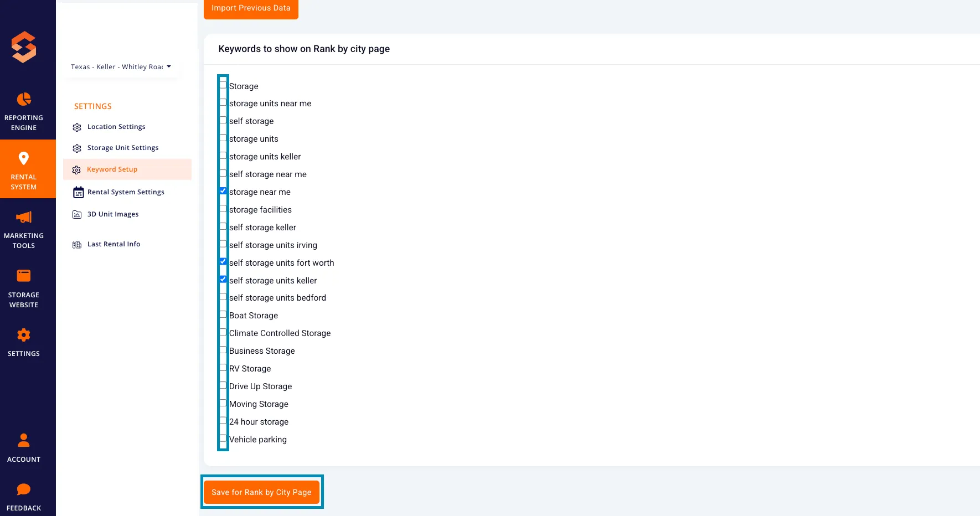This screenshot has width=980, height=516.
Task: Tick the Vehicle parking checkbox
Action: (x=223, y=438)
